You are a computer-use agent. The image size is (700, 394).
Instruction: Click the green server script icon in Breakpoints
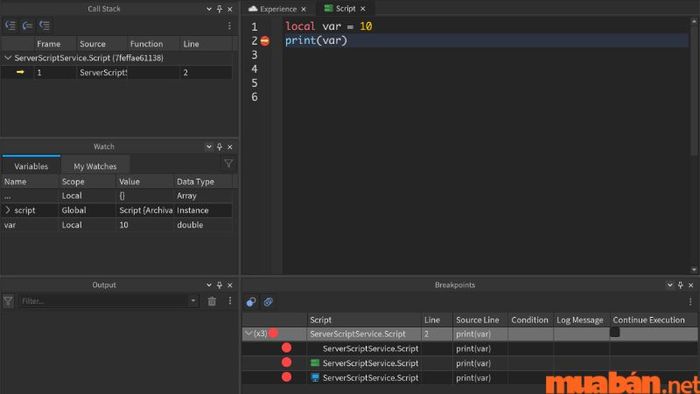pos(315,363)
